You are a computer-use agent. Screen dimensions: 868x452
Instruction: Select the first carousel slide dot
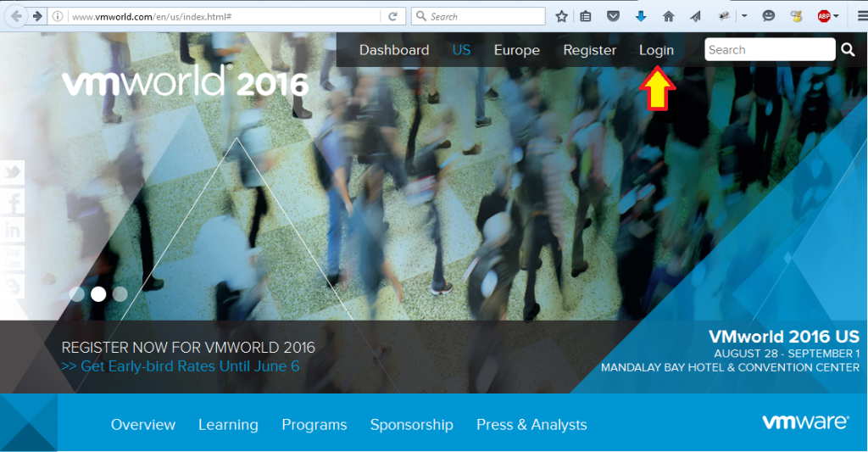[77, 294]
